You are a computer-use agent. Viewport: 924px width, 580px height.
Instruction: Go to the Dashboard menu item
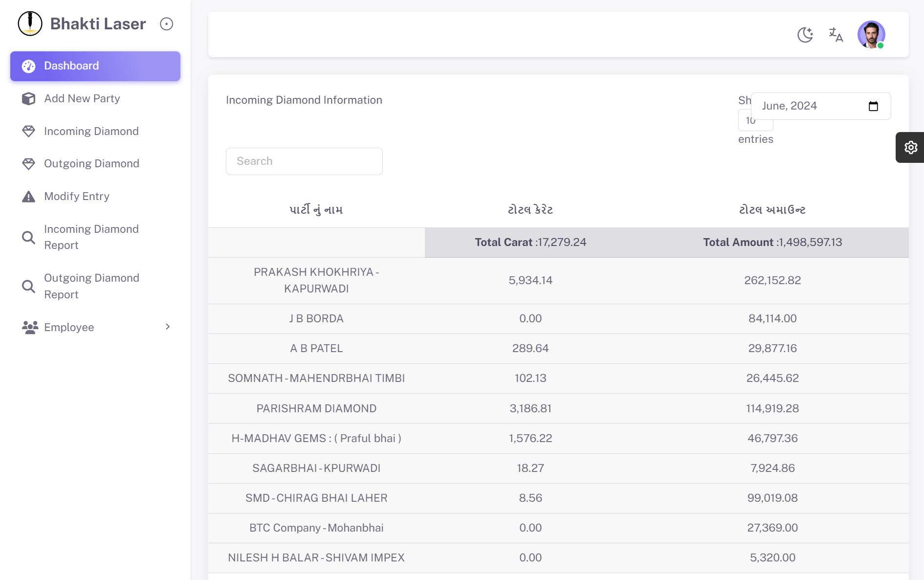coord(95,66)
